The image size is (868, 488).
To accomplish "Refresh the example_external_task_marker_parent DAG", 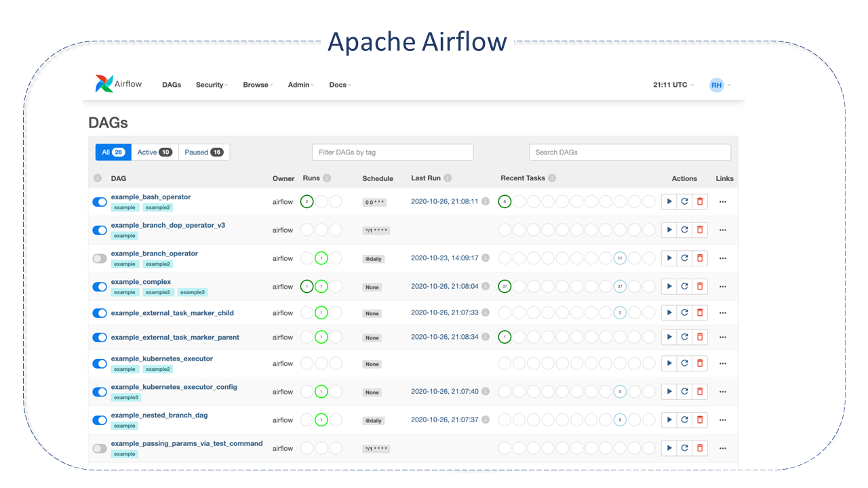I will (x=685, y=337).
